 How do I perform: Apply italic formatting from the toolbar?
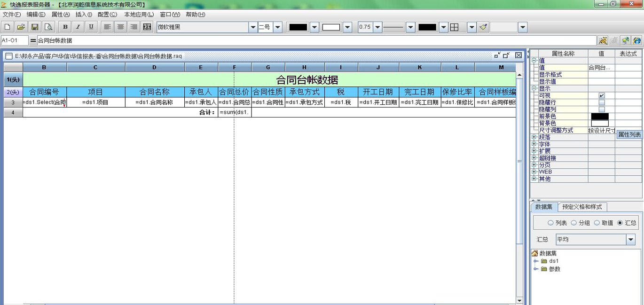77,27
